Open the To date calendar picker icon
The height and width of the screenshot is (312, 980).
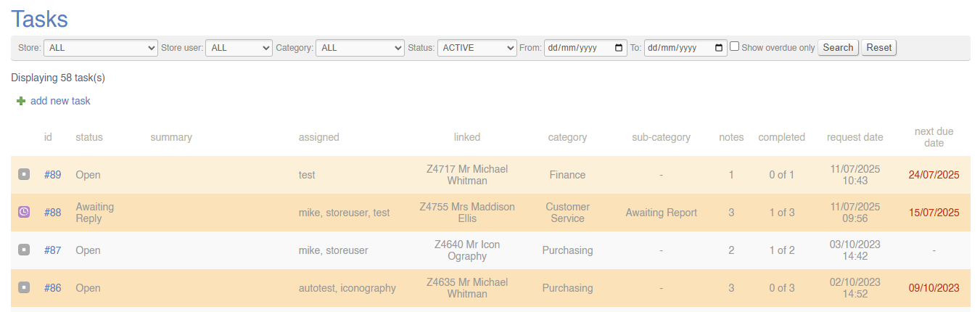coord(719,48)
